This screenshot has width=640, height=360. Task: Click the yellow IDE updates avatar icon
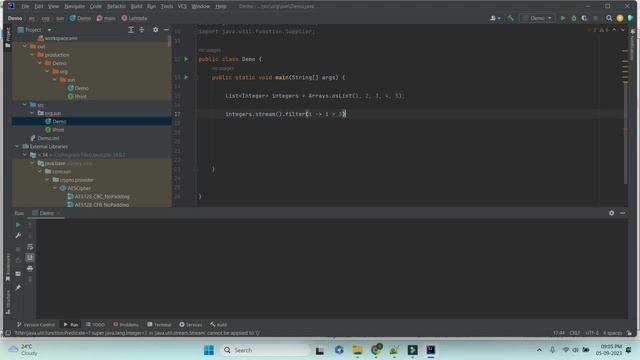620,18
